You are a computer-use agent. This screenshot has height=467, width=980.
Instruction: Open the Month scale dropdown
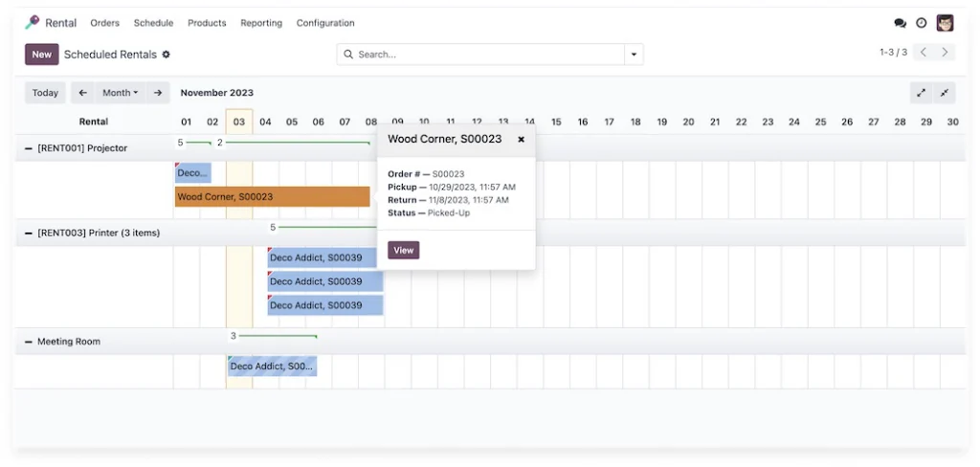point(120,93)
